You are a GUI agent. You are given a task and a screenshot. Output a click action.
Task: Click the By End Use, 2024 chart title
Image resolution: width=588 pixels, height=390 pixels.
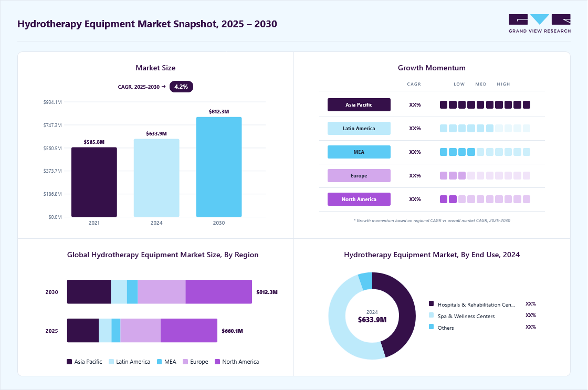[x=432, y=255]
